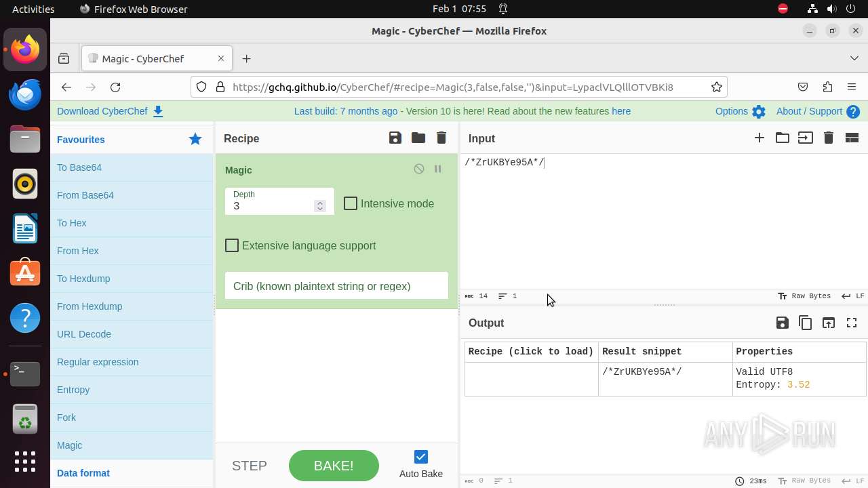868x488 pixels.
Task: Select the To Hex operation
Action: [x=132, y=223]
